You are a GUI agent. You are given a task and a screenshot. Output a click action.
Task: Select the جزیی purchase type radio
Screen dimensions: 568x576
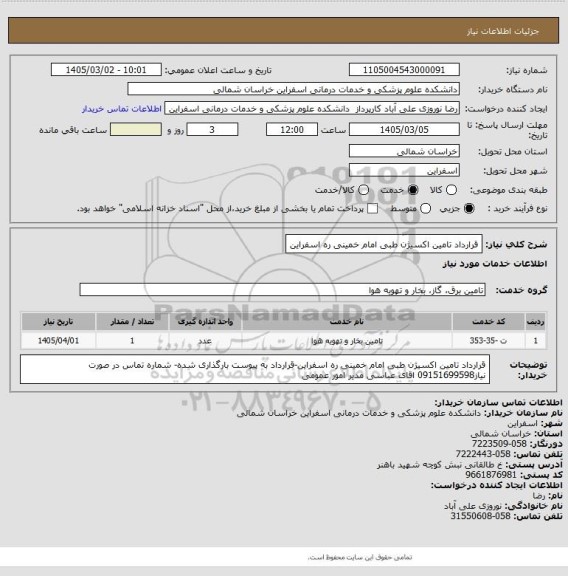(x=469, y=209)
